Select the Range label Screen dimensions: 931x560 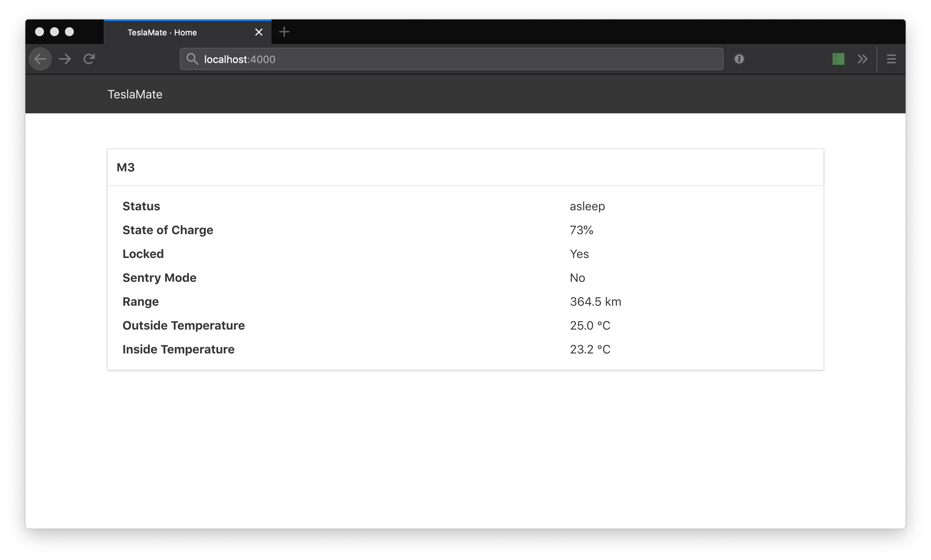pyautogui.click(x=141, y=302)
